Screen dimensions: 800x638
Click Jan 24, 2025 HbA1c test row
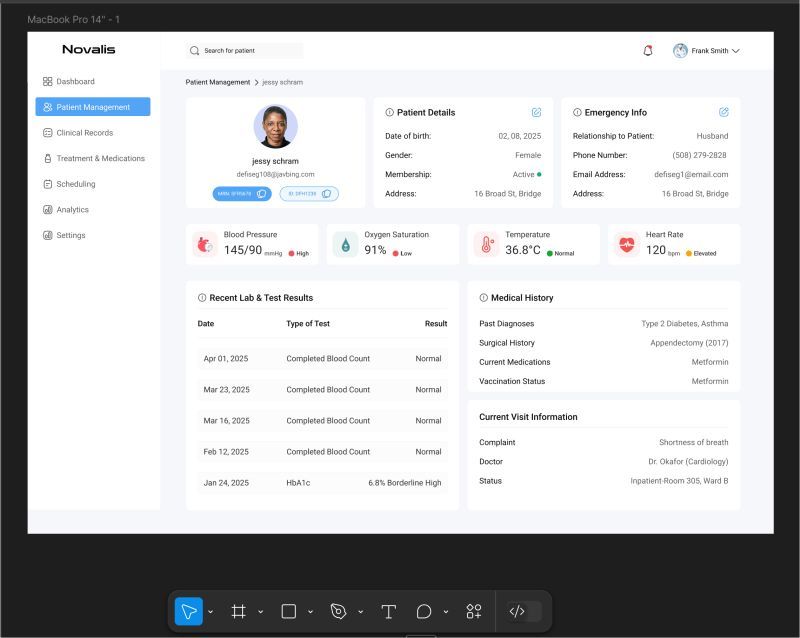pos(322,483)
